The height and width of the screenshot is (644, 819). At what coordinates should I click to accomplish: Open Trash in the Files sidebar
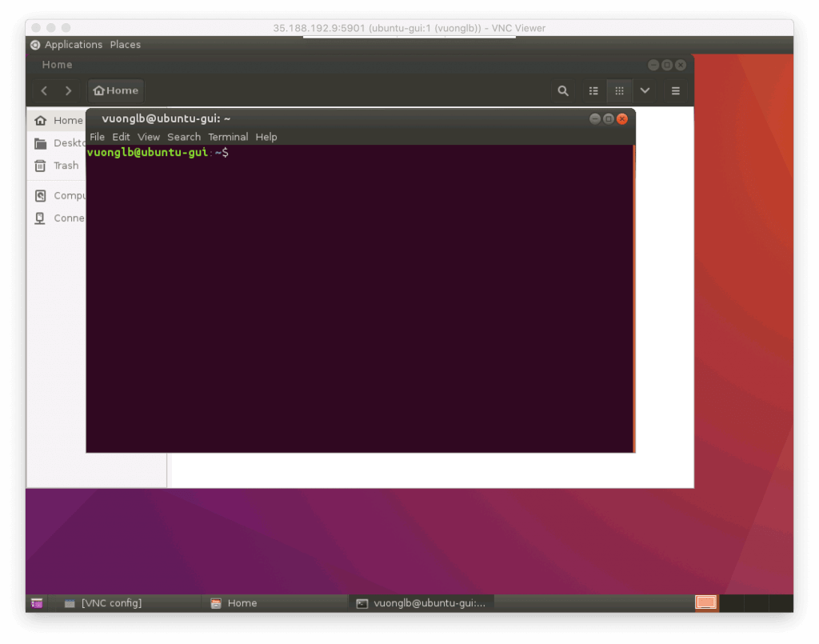[x=57, y=166]
